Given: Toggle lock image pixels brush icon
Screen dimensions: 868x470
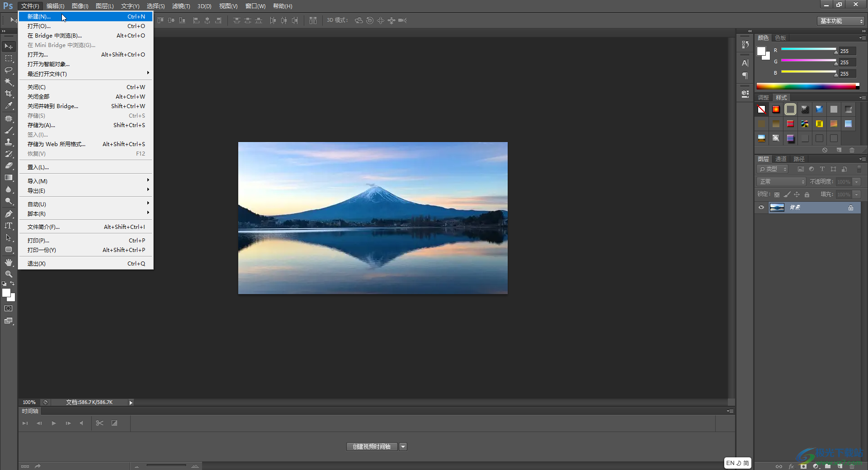Looking at the screenshot, I should tap(787, 195).
